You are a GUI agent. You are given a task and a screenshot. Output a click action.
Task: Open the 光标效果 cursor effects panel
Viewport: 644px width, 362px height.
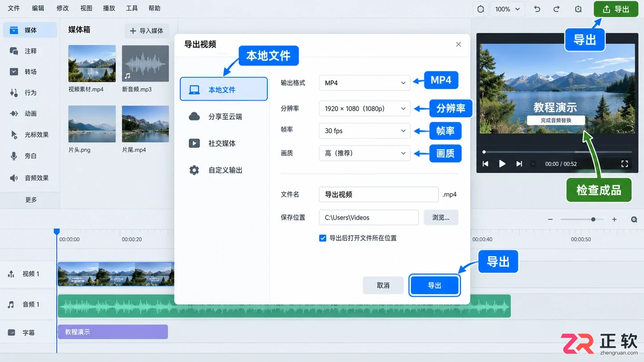pyautogui.click(x=30, y=135)
